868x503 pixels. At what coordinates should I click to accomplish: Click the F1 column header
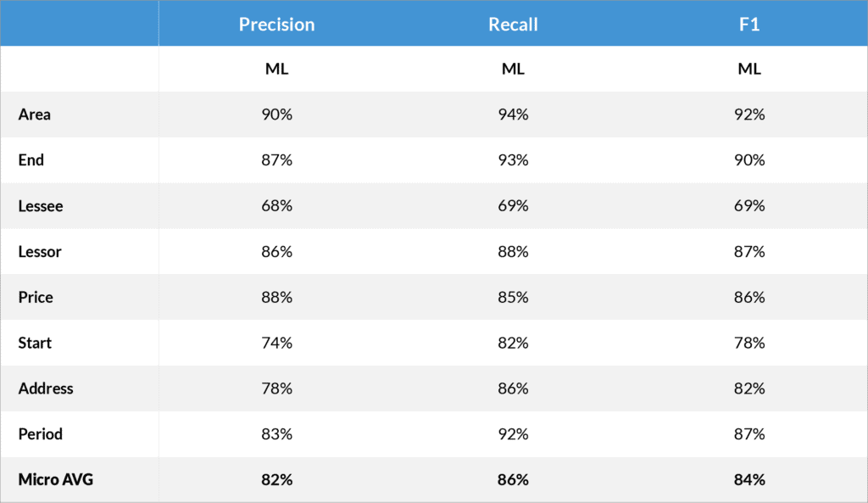tap(749, 25)
